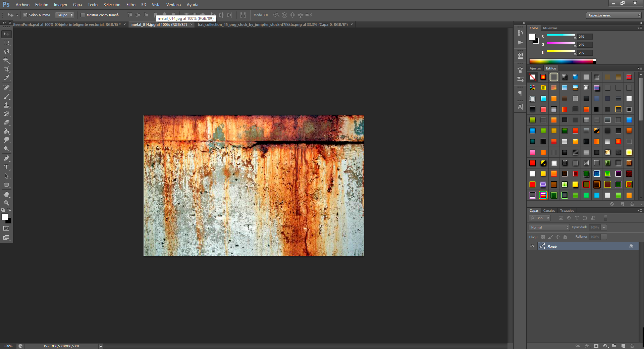Toggle type layer filter in Capas

[x=577, y=218]
